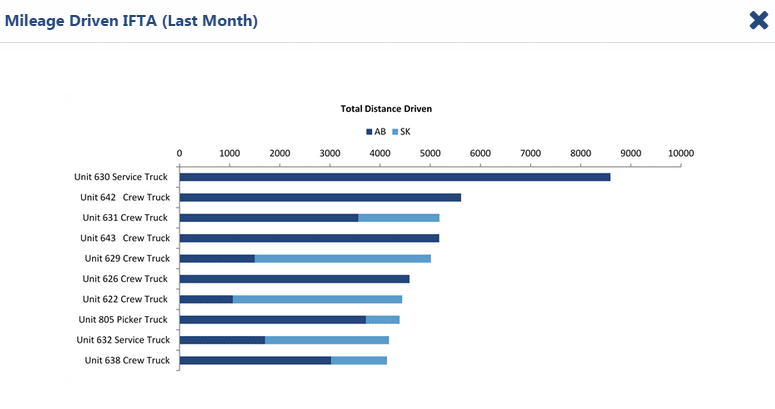Click the AB segment for Unit 805 Picker Truck
The height and width of the screenshot is (409, 775).
pyautogui.click(x=273, y=319)
